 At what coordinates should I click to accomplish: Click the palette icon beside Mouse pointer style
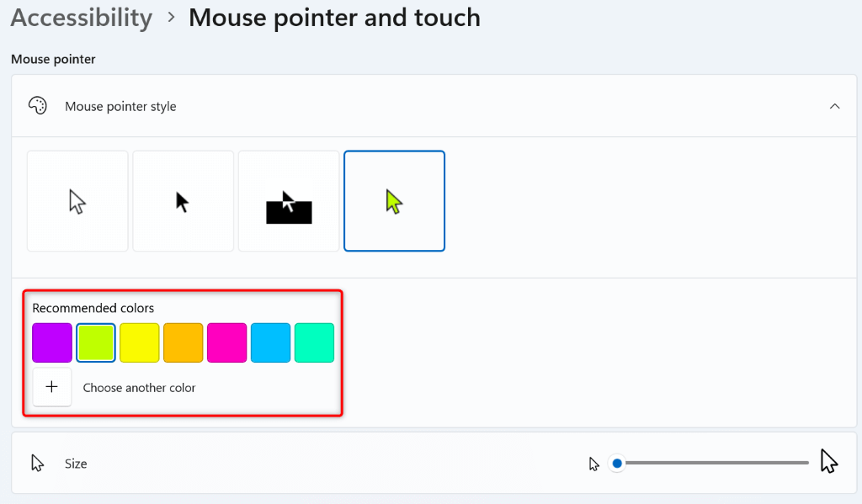(x=38, y=106)
